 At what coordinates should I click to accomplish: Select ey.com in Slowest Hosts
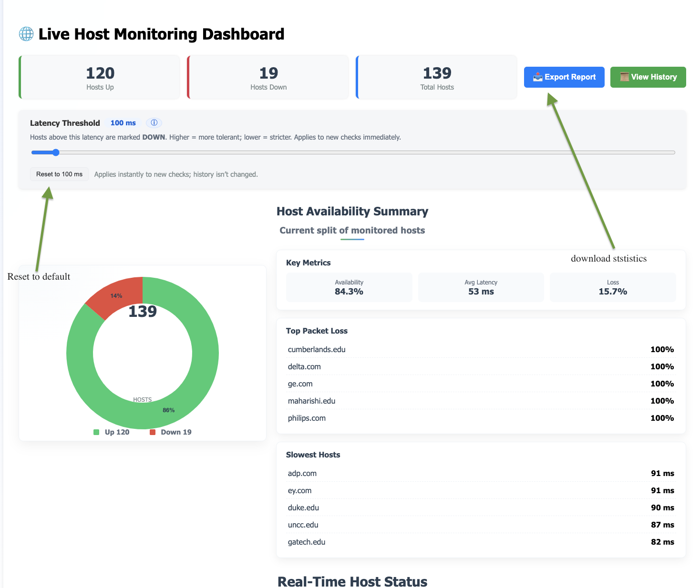pos(481,490)
